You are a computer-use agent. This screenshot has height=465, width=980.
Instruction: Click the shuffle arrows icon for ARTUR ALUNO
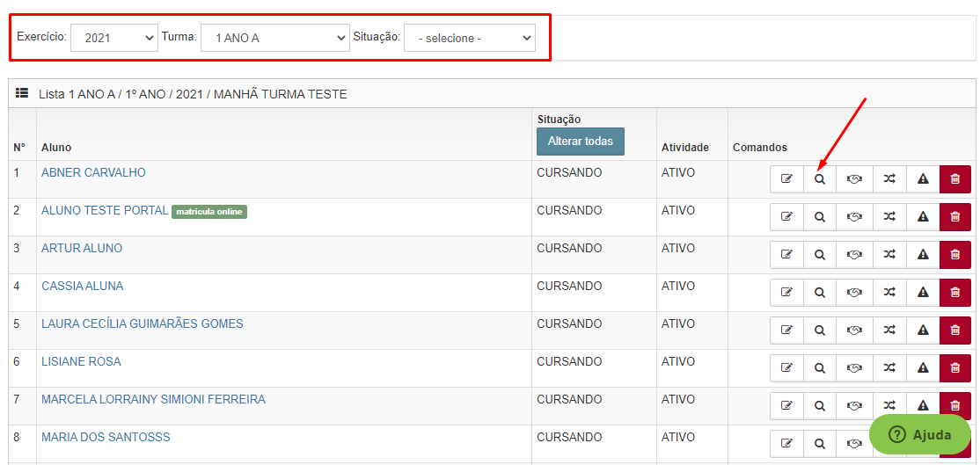point(889,255)
